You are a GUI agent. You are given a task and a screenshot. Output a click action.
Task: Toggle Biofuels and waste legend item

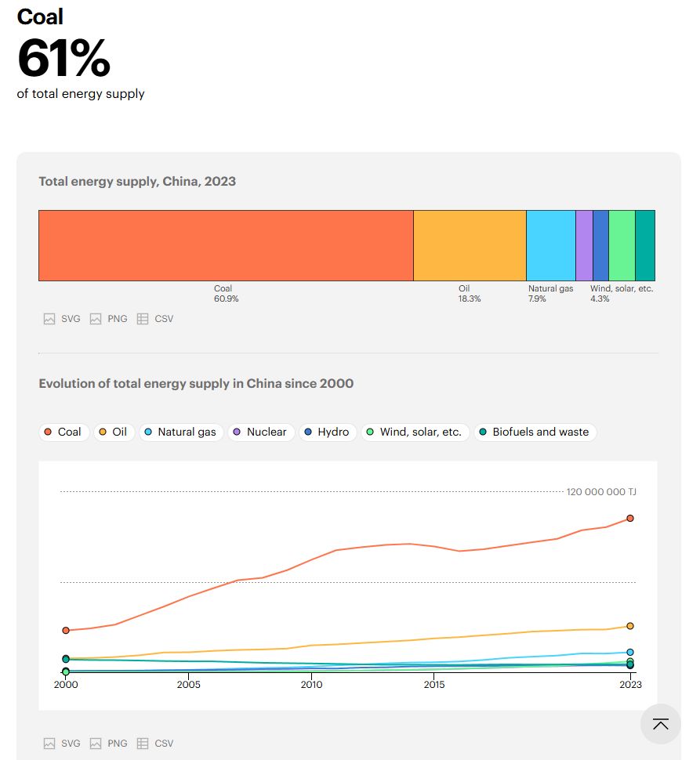[535, 432]
